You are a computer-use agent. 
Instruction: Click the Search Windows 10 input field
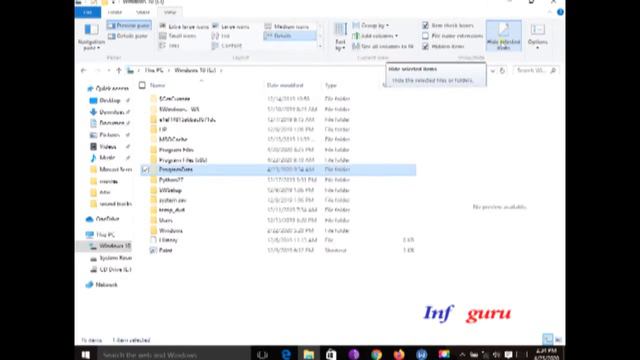[x=536, y=70]
